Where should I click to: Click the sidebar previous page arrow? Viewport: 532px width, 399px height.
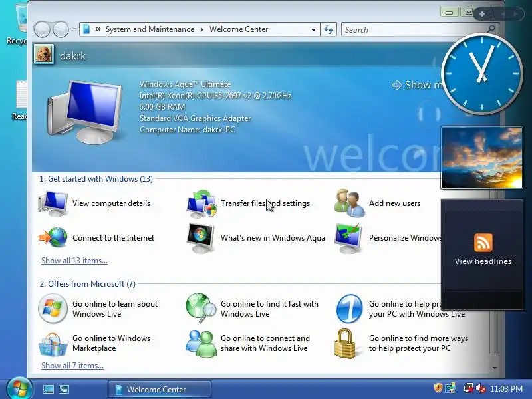tap(503, 14)
